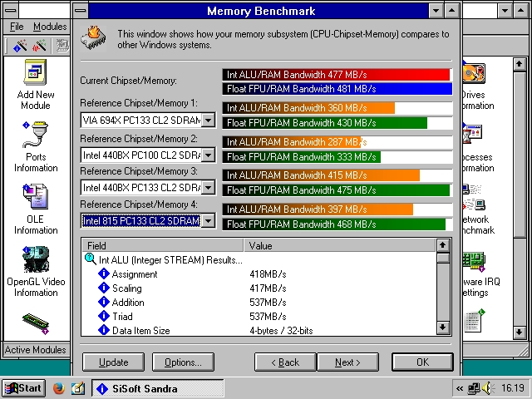Open the Reference Chipset/Memory 2 dropdown
This screenshot has width=532, height=399.
click(x=209, y=155)
